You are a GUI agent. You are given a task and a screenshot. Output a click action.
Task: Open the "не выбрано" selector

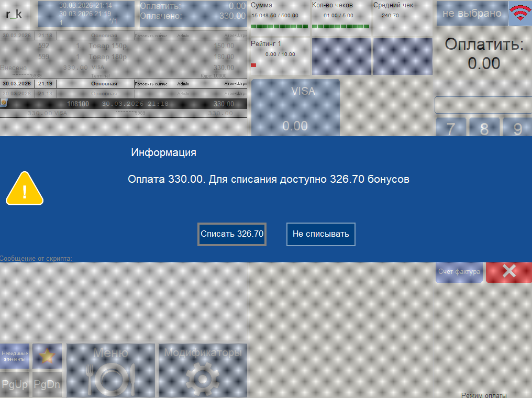472,14
